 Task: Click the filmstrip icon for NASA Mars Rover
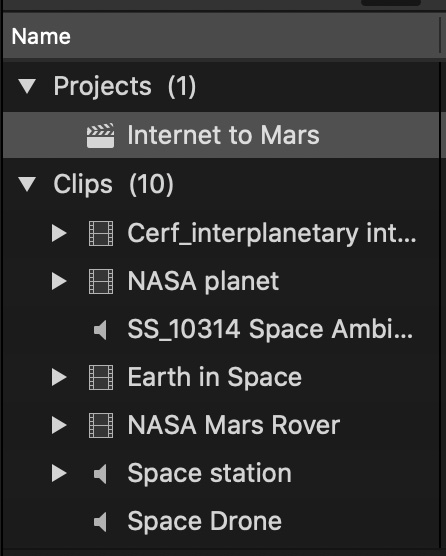101,425
